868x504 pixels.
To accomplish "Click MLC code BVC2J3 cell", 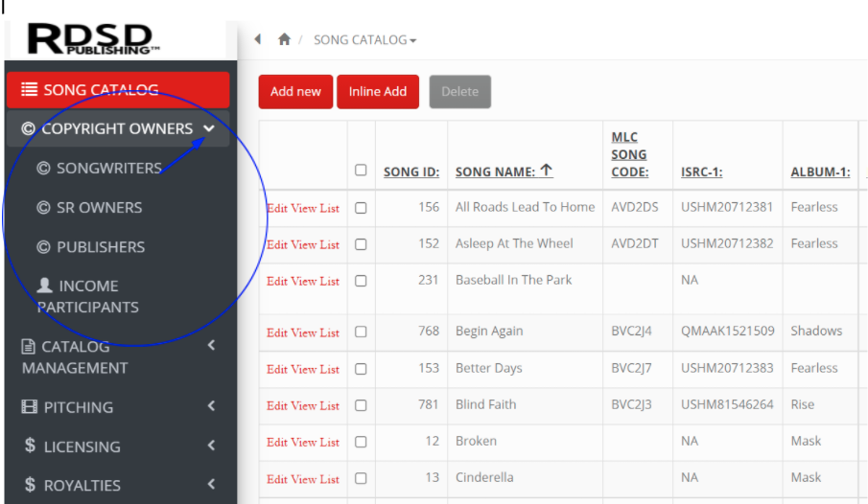I will (631, 405).
